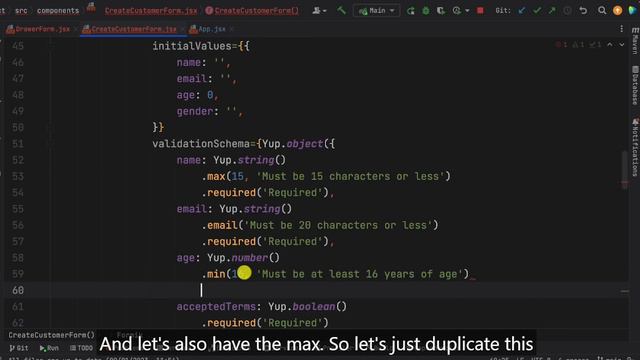Click the green Debug bug icon
The height and width of the screenshot is (360, 640).
426,11
